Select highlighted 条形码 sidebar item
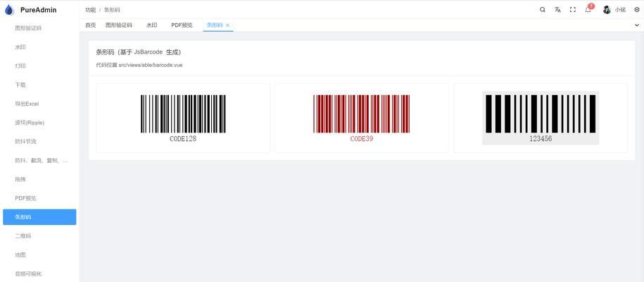Image resolution: width=644 pixels, height=282 pixels. coord(39,217)
